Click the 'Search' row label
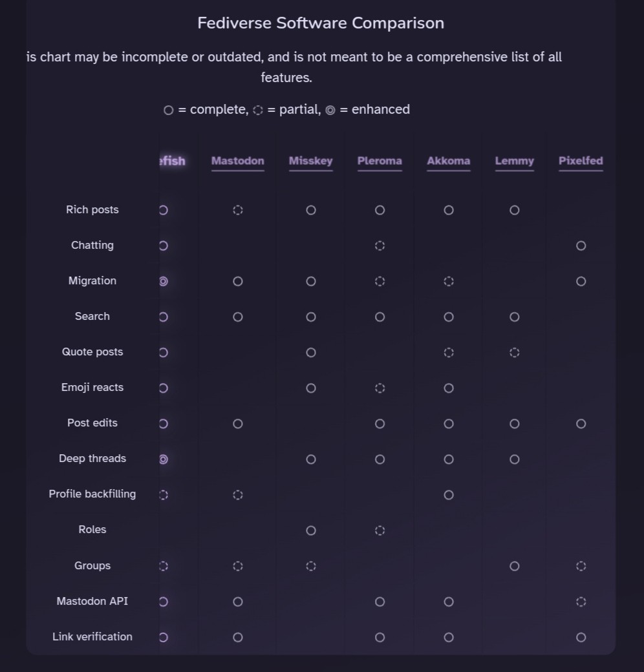The width and height of the screenshot is (644, 672). click(x=92, y=316)
